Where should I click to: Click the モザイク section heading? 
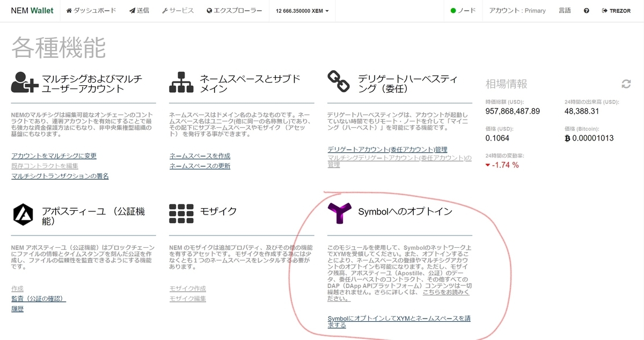click(x=218, y=211)
